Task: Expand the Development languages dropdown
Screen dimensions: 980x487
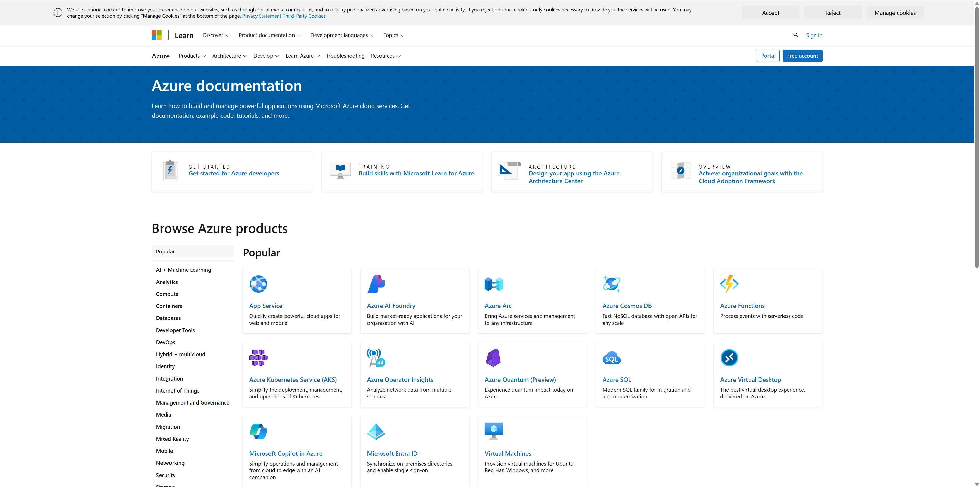Action: pyautogui.click(x=342, y=35)
